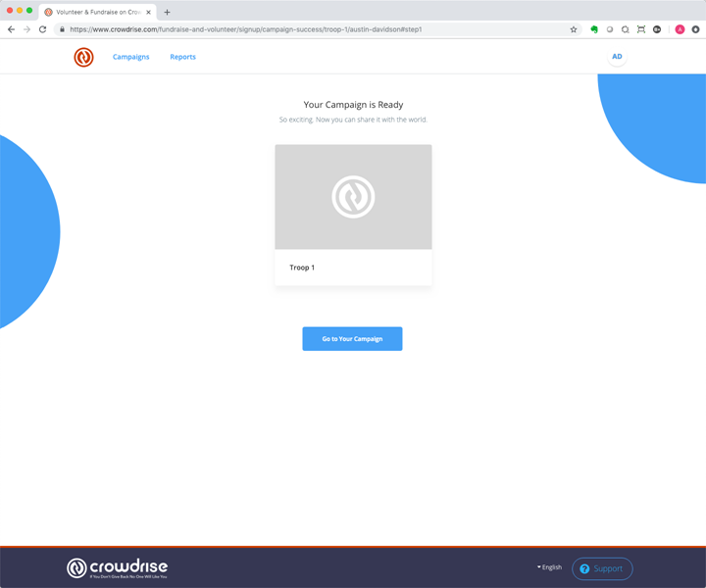Select the Volunteer & Fundraise browser tab
This screenshot has width=706, height=588.
tap(98, 12)
